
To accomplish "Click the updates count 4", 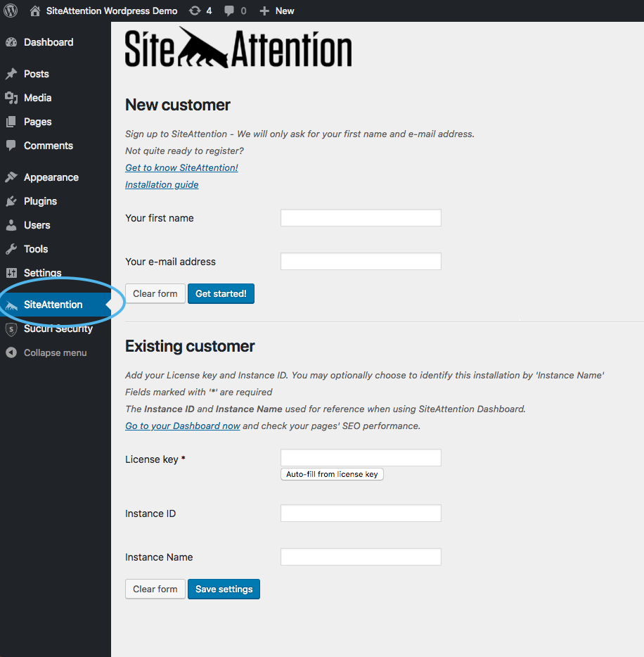I will pyautogui.click(x=209, y=11).
